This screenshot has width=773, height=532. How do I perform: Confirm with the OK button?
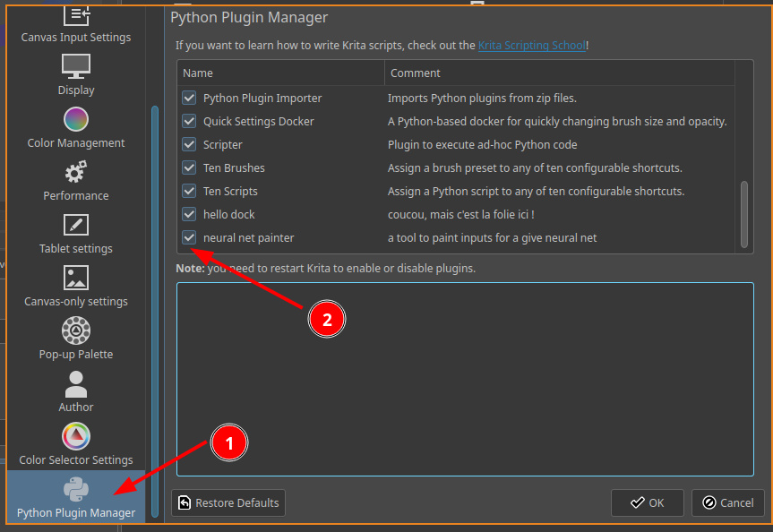[x=648, y=503]
